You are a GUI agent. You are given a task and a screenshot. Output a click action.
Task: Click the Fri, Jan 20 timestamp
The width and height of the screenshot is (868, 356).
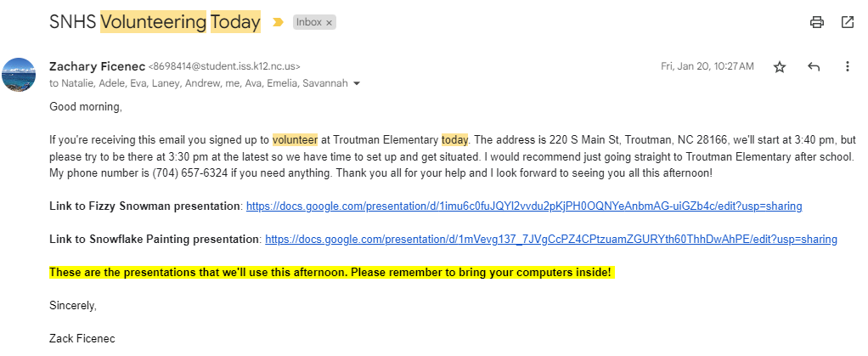pos(707,66)
